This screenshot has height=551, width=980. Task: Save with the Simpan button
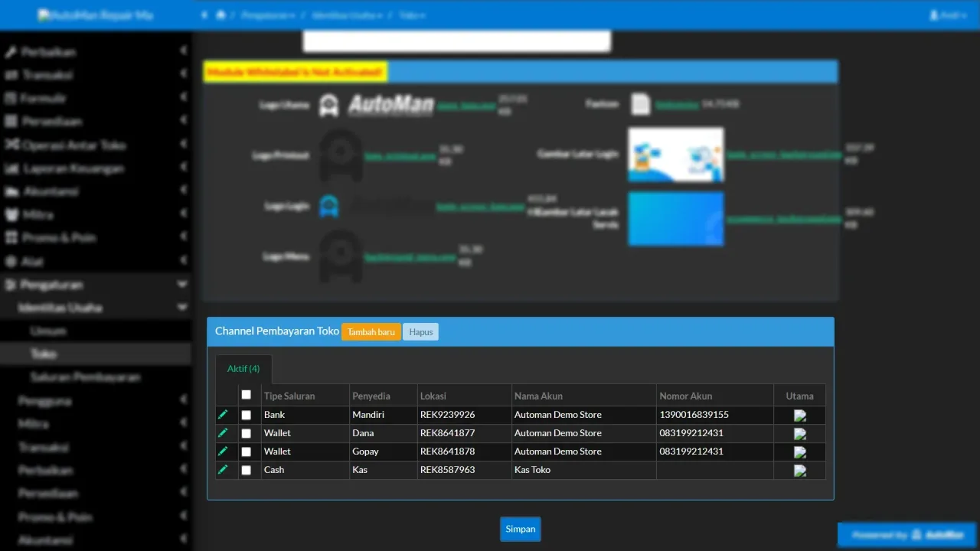point(521,530)
